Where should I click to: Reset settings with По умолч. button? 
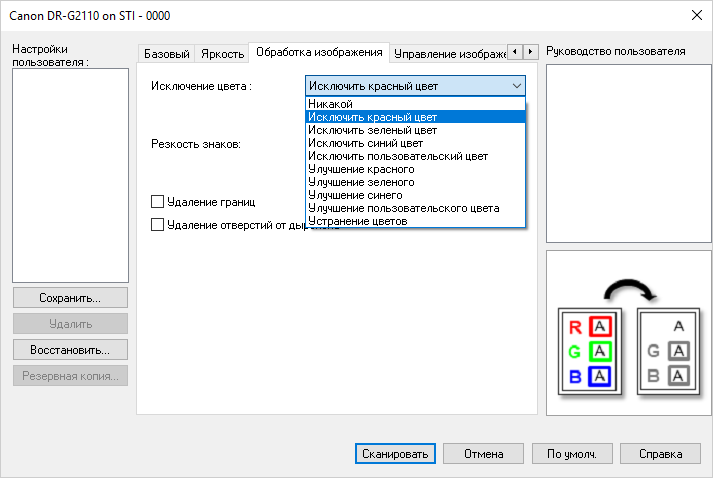pos(572,453)
